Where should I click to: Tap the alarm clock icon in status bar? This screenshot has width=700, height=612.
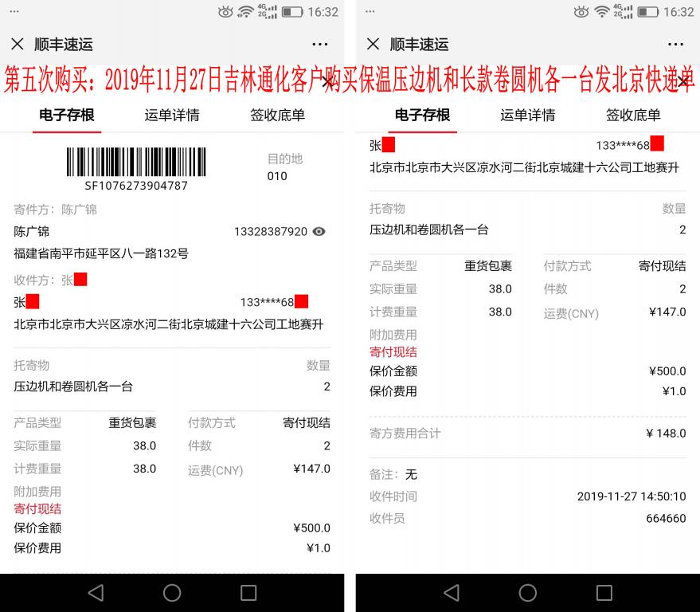click(x=225, y=12)
